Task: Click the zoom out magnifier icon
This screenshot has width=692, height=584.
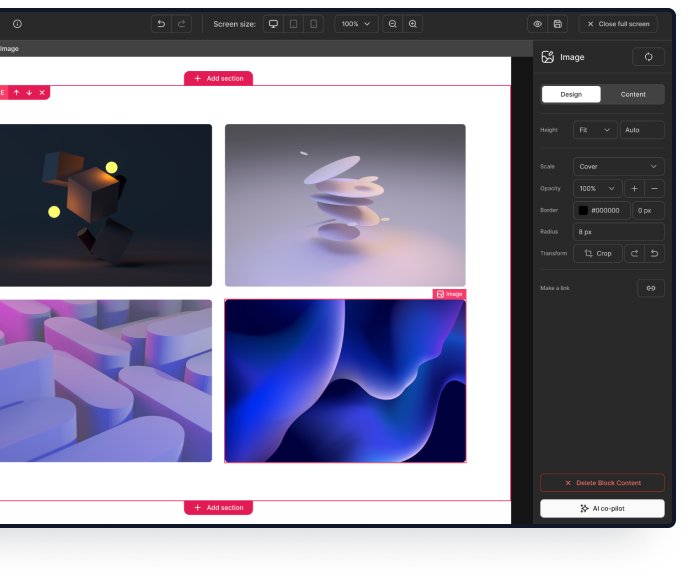Action: pos(392,24)
